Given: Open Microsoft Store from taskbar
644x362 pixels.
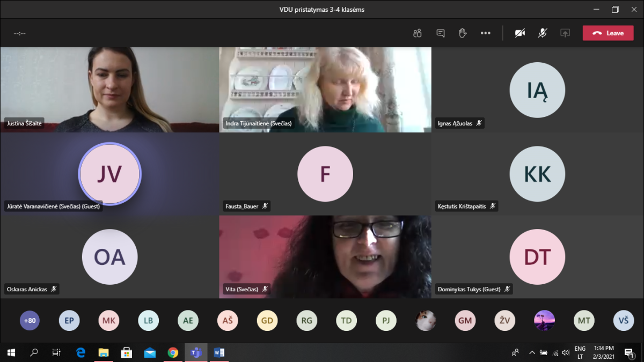Looking at the screenshot, I should click(127, 352).
